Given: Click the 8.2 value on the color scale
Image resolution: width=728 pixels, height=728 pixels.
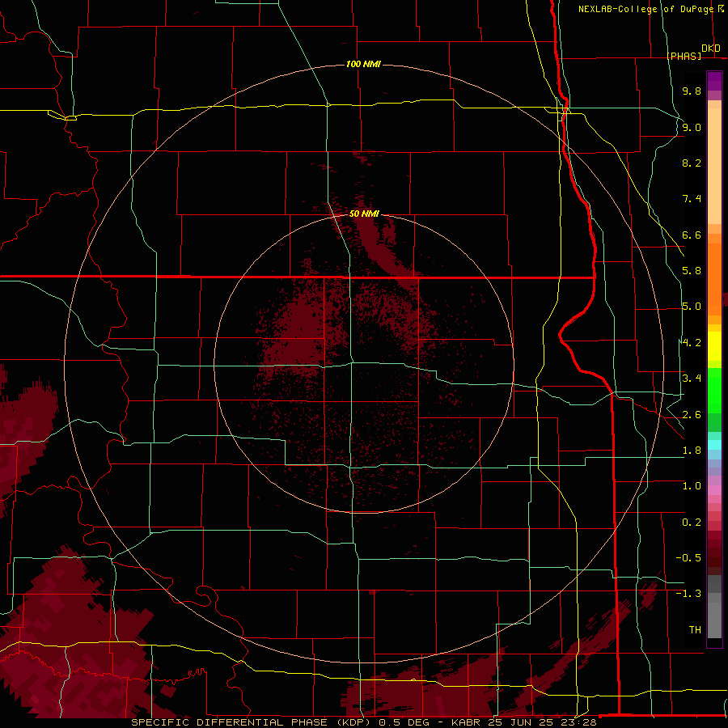Looking at the screenshot, I should pyautogui.click(x=692, y=163).
